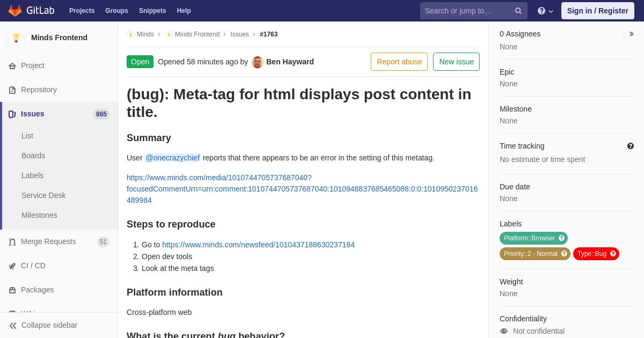Open the Help question mark menu

545,11
